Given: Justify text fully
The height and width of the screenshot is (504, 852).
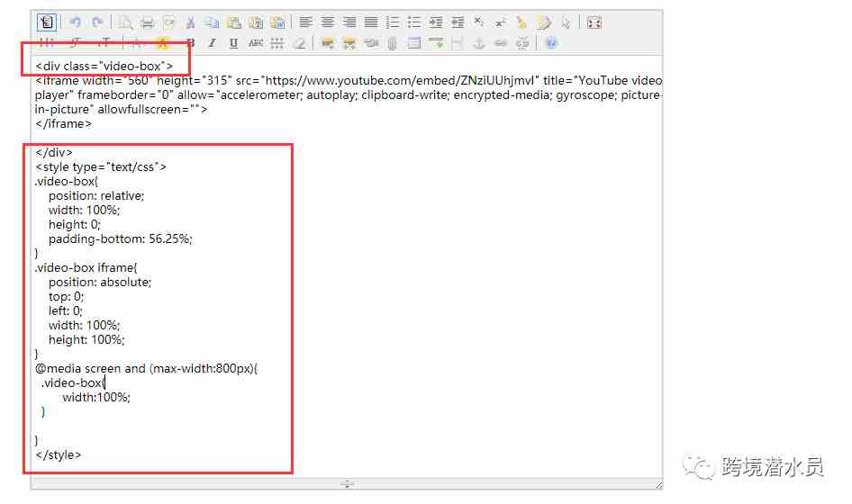Looking at the screenshot, I should (371, 22).
